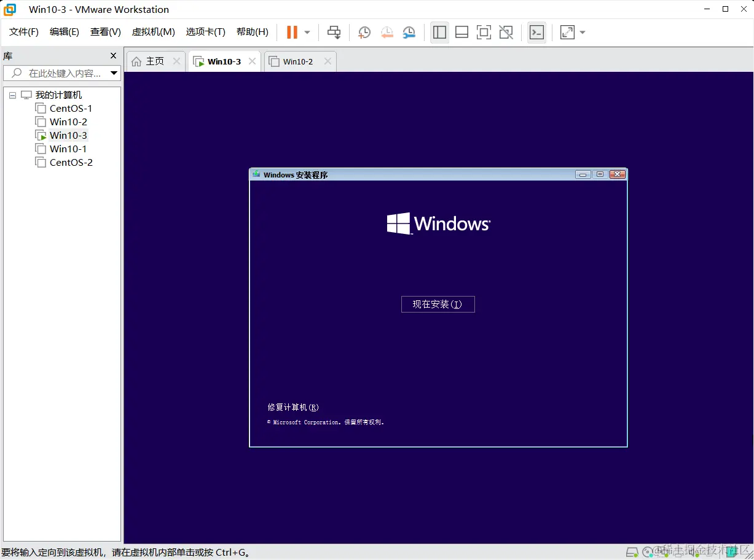754x560 pixels.
Task: Open the power options dropdown beside pause
Action: point(307,33)
